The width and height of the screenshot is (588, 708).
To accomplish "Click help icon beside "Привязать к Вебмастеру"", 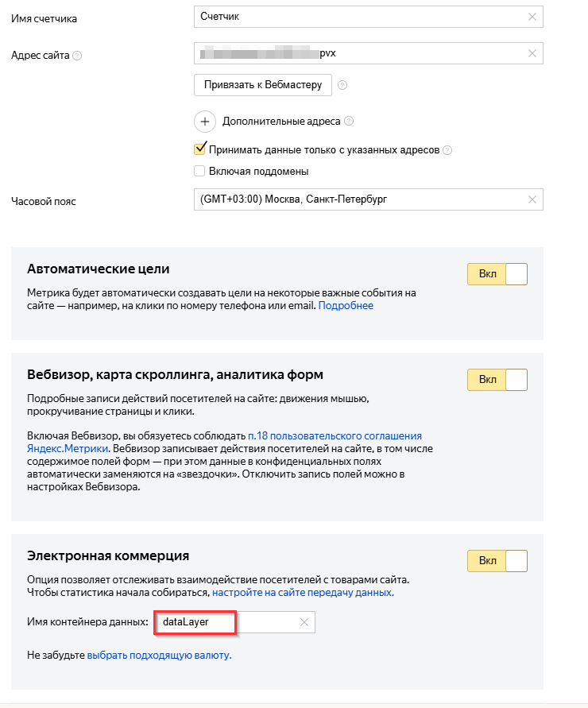I will tap(343, 85).
